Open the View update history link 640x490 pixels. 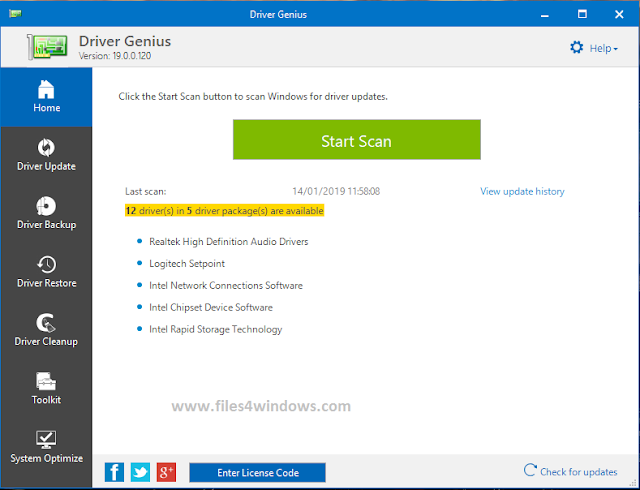coord(522,192)
